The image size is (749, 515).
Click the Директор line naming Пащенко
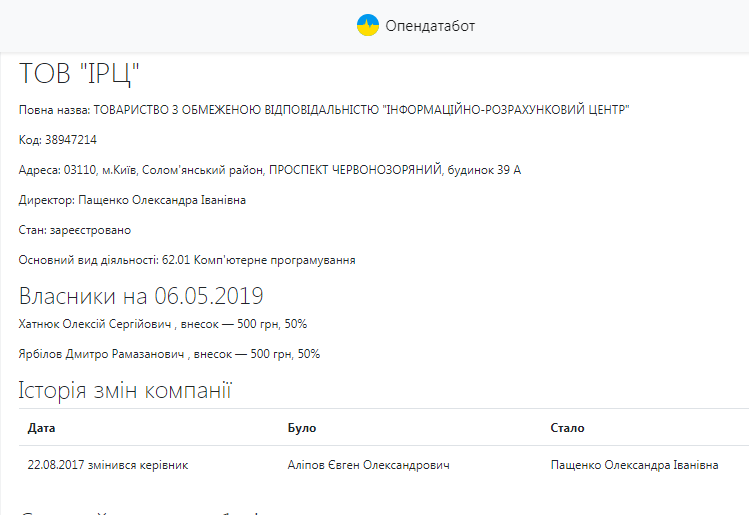tap(132, 200)
